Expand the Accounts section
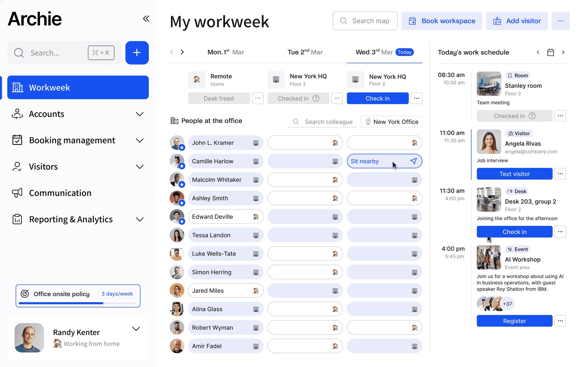 [x=140, y=114]
